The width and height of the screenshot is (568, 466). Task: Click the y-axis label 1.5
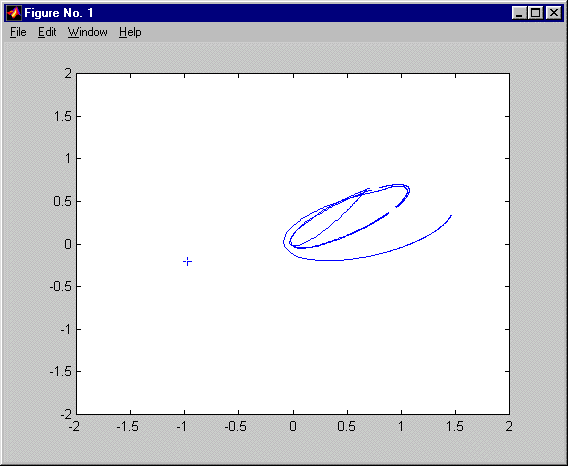pyautogui.click(x=62, y=116)
